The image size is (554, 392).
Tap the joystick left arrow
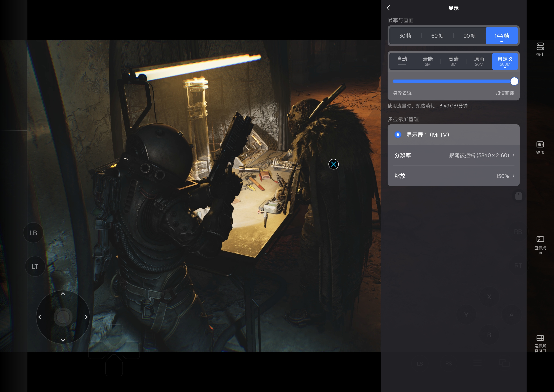pyautogui.click(x=40, y=317)
